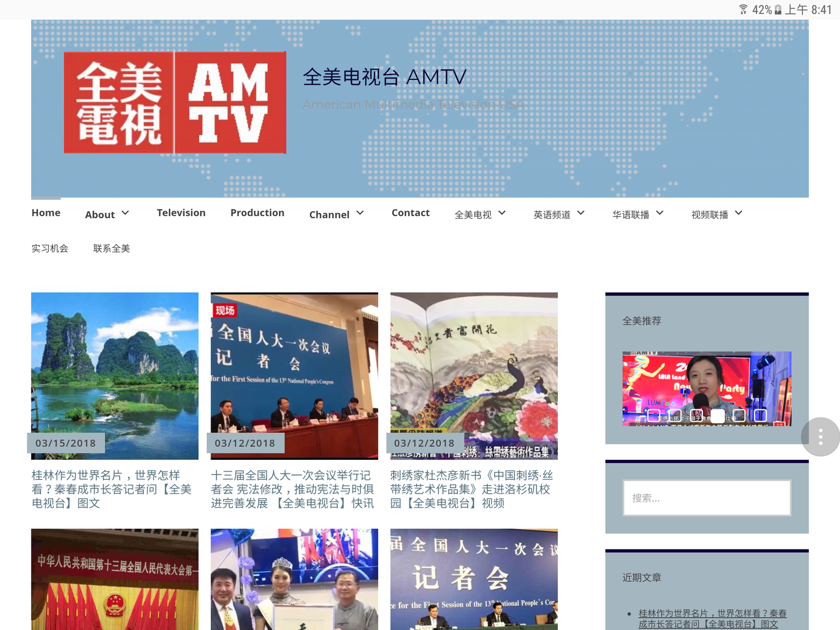Click the 03/12/2018 badge on press conference
Screen dimensions: 840x630
245,443
